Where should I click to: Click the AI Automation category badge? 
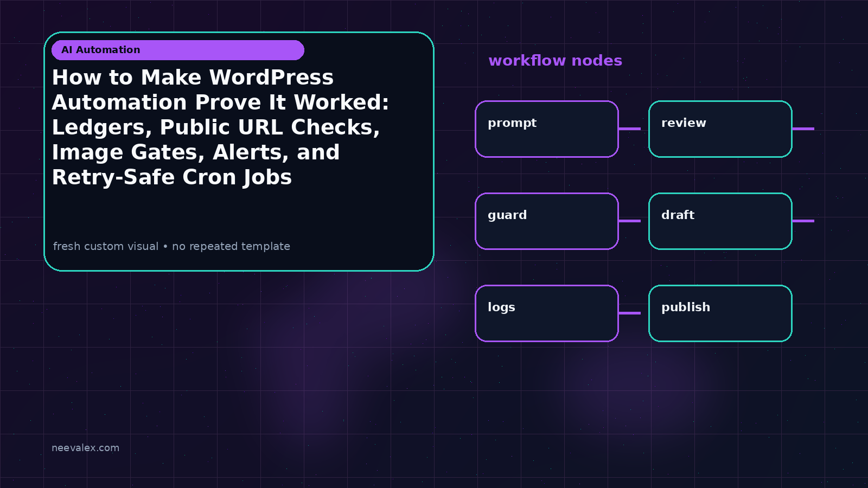coord(178,50)
